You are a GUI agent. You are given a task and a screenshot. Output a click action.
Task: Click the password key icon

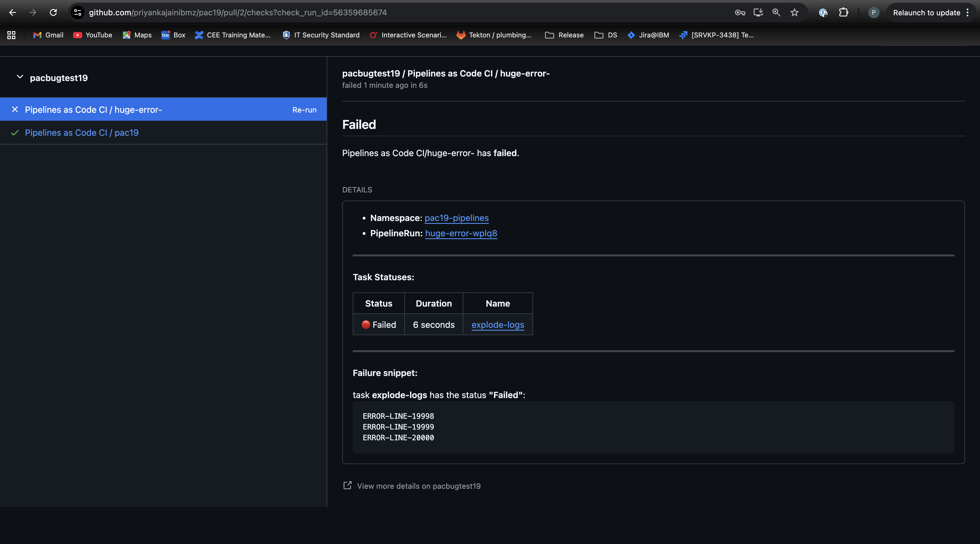[740, 12]
